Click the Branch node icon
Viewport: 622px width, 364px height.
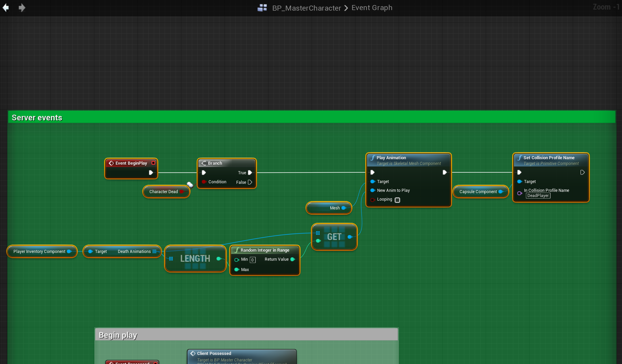click(x=204, y=163)
